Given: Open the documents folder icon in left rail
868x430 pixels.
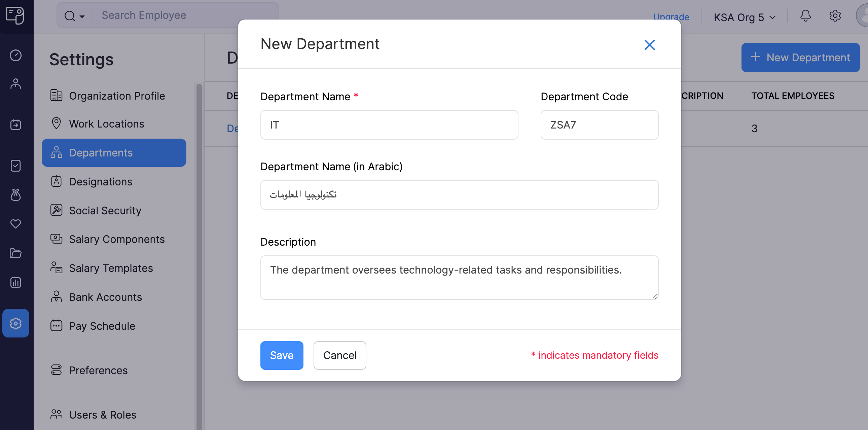Looking at the screenshot, I should 15,253.
